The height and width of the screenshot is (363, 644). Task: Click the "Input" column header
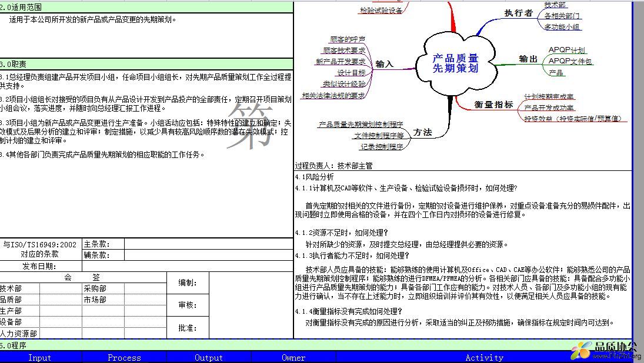tap(39, 358)
